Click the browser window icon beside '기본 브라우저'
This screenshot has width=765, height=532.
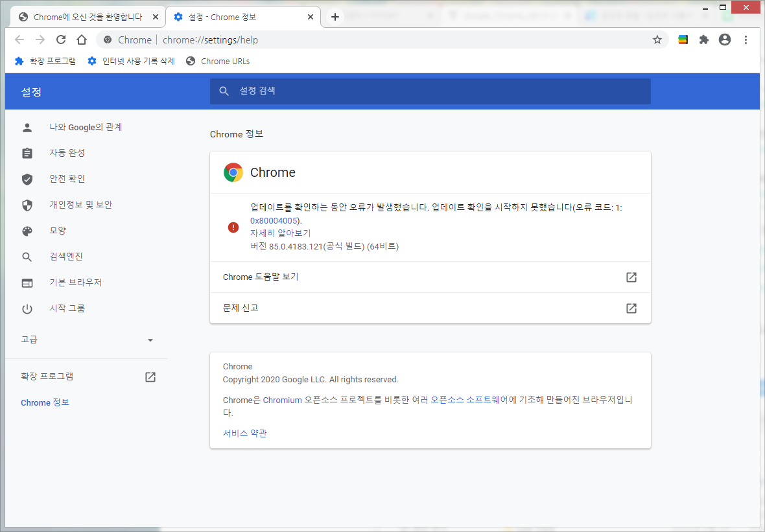(27, 283)
